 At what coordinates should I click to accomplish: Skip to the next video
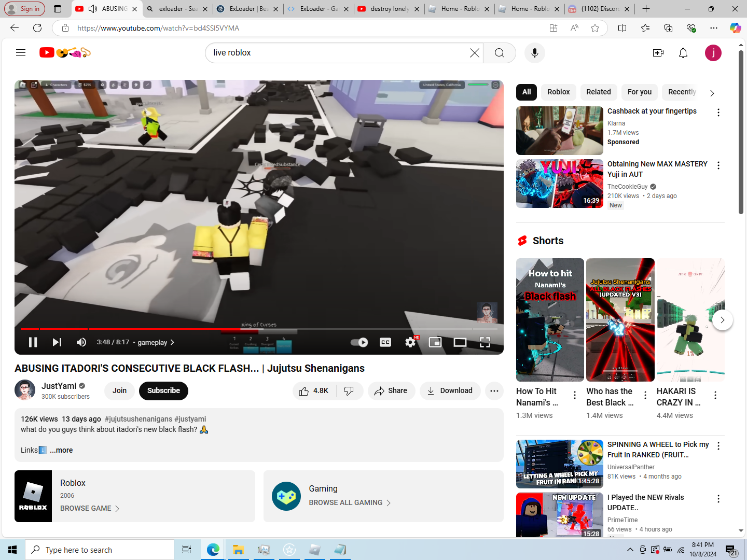coord(57,342)
